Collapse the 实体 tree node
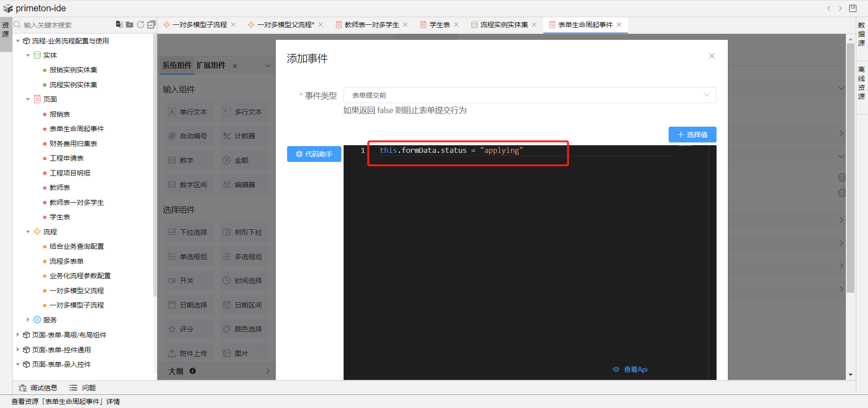Screen dimensions: 868x408 tap(28, 56)
